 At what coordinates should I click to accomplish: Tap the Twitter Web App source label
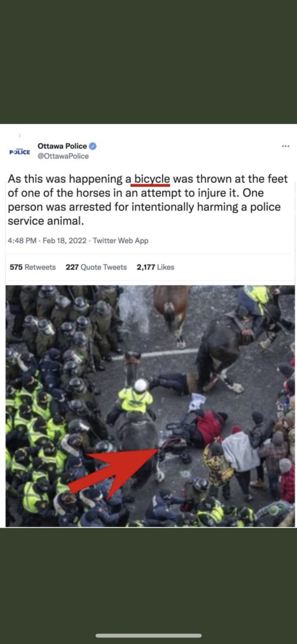tap(121, 240)
